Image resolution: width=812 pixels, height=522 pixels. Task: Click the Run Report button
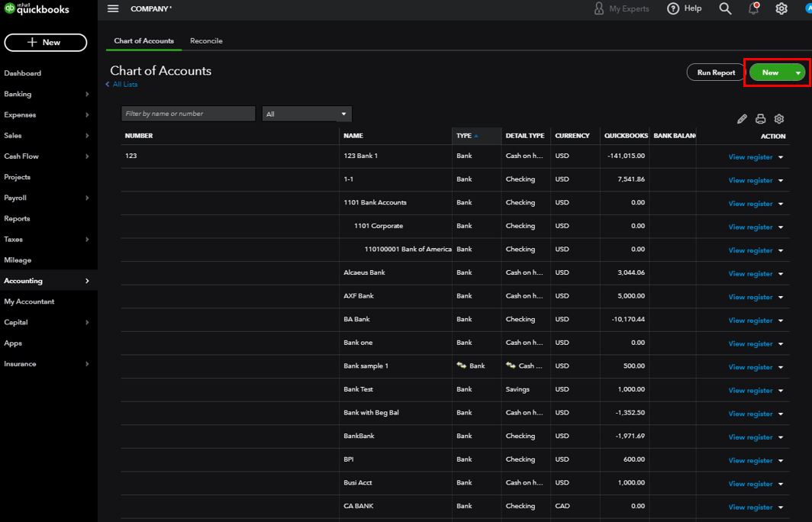[x=716, y=72]
